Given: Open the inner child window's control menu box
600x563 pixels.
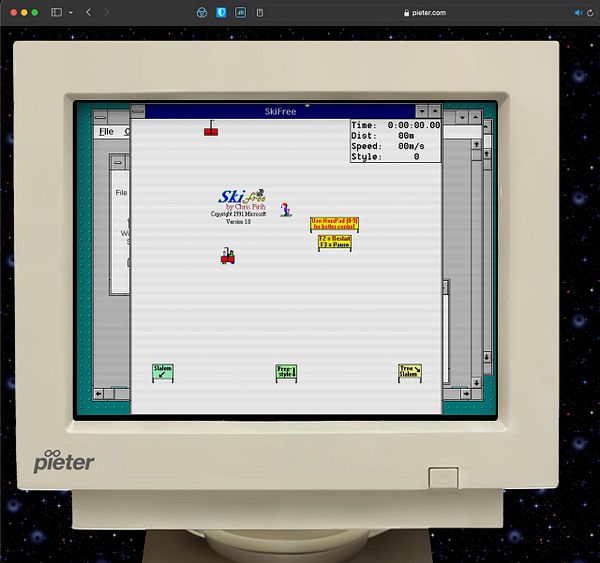Looking at the screenshot, I should [x=117, y=162].
